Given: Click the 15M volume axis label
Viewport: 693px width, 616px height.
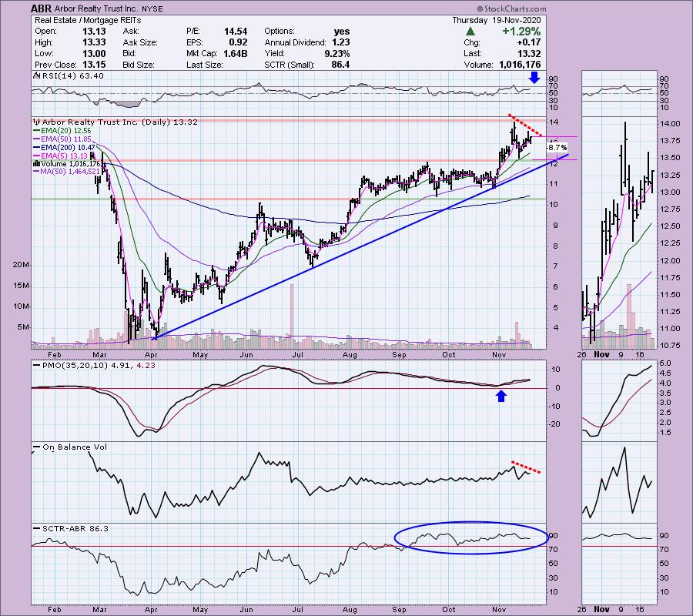Looking at the screenshot, I should [x=20, y=286].
